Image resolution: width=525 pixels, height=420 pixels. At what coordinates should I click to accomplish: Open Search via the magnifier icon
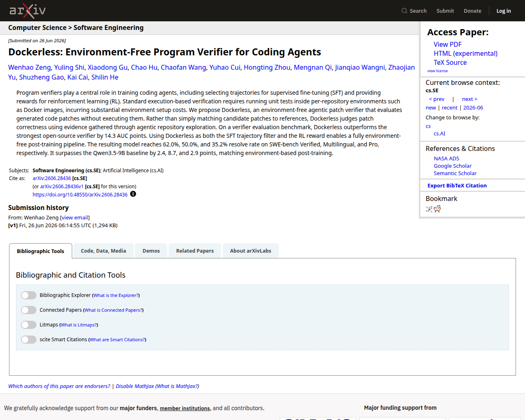tap(404, 11)
